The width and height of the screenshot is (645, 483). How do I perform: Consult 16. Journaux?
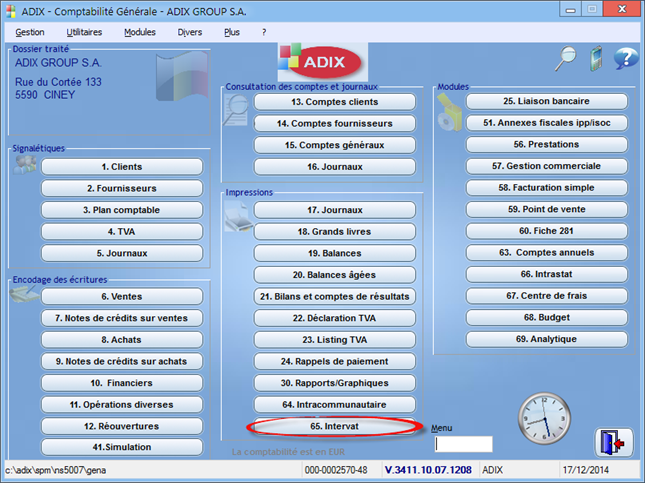click(335, 167)
